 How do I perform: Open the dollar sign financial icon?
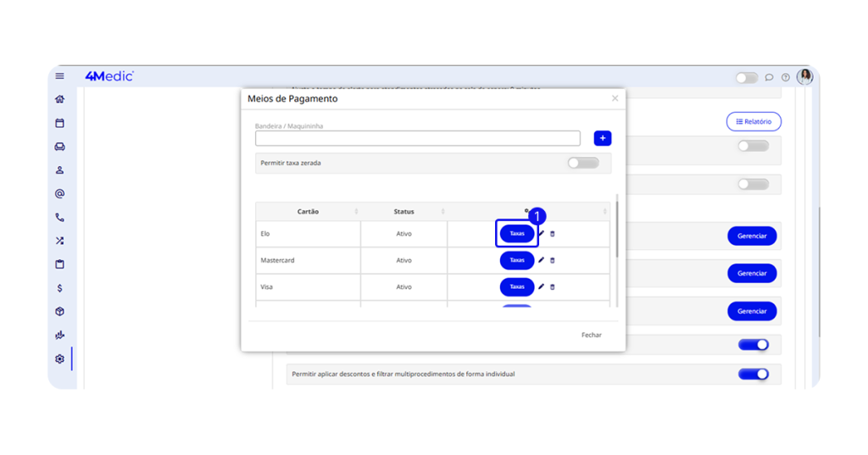pos(59,288)
